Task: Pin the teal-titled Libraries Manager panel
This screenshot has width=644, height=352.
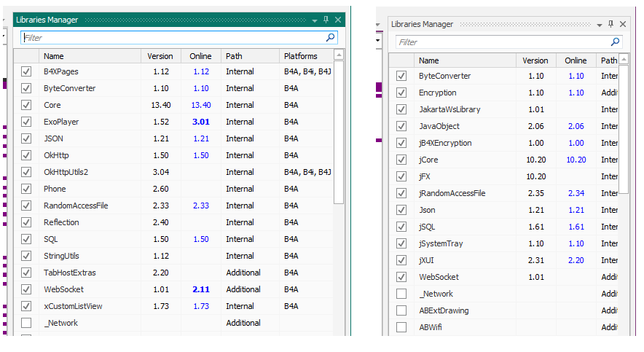Action: point(326,20)
